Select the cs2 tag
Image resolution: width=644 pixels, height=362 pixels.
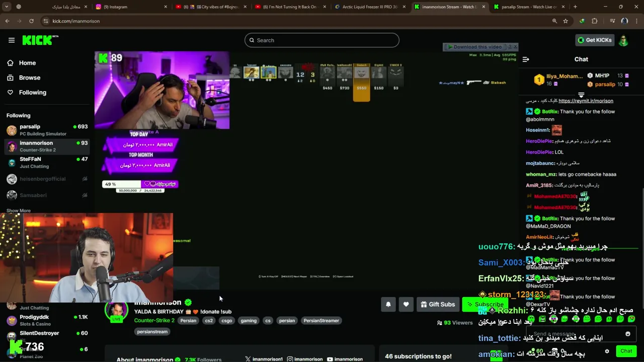(209, 321)
